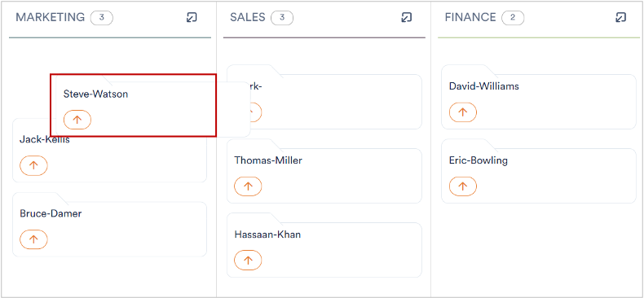Click the up arrow on Hassaan-Khan card
The height and width of the screenshot is (298, 644).
click(x=248, y=260)
